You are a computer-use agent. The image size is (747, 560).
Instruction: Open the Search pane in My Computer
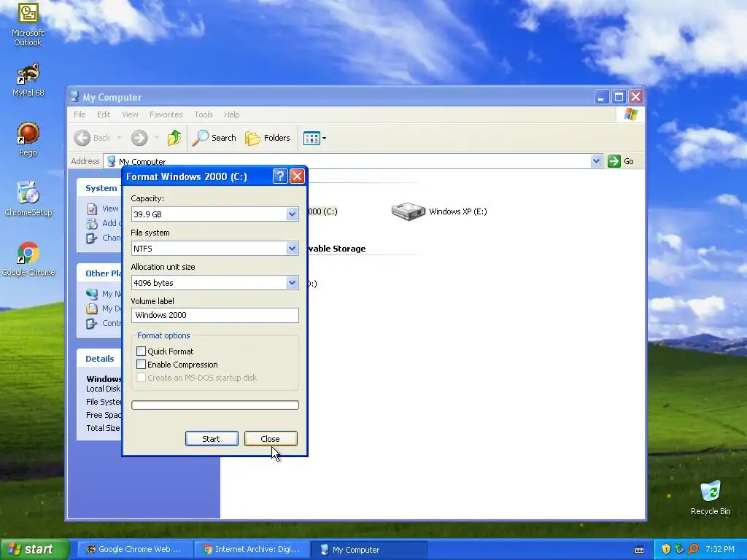[214, 138]
